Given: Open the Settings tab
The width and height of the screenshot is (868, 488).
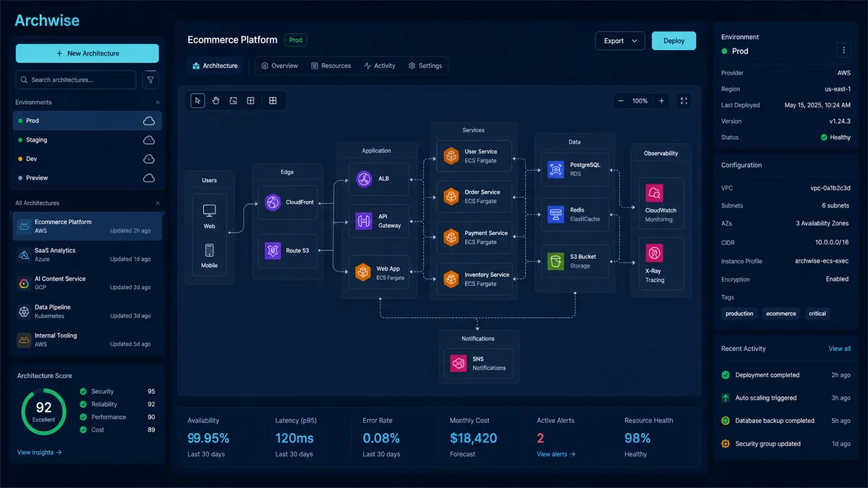Looking at the screenshot, I should (x=425, y=66).
